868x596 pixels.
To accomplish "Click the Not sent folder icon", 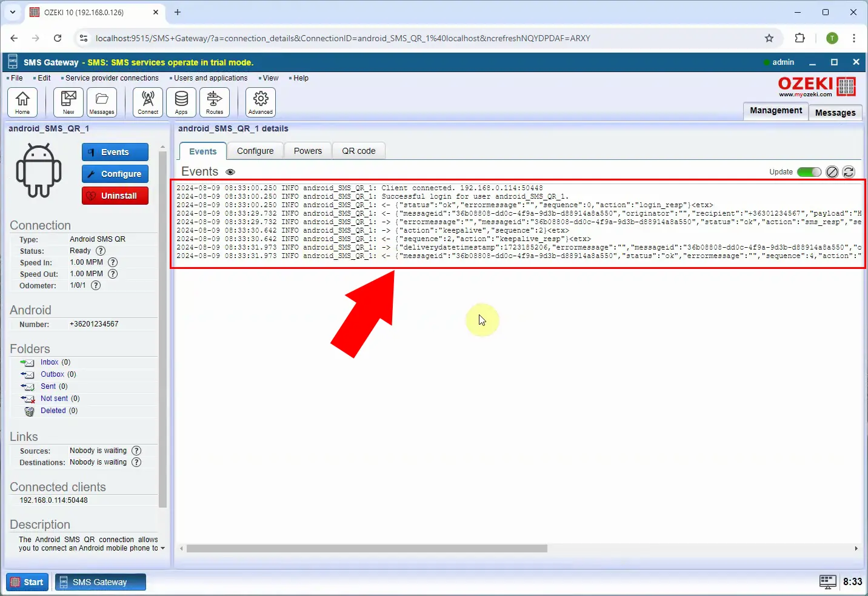I will pos(27,399).
